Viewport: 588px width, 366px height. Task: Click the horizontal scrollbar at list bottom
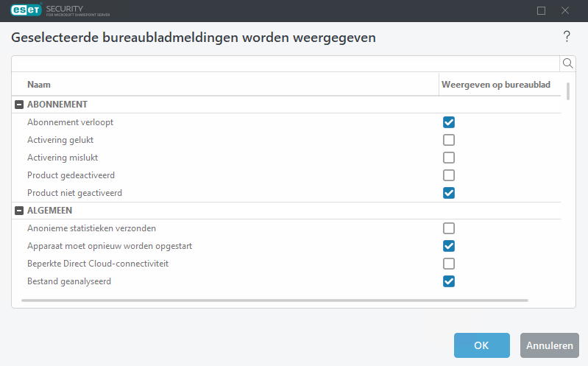coord(275,300)
